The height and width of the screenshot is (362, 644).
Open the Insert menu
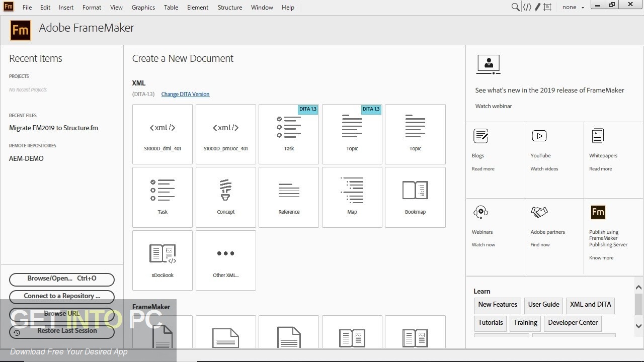tap(66, 8)
